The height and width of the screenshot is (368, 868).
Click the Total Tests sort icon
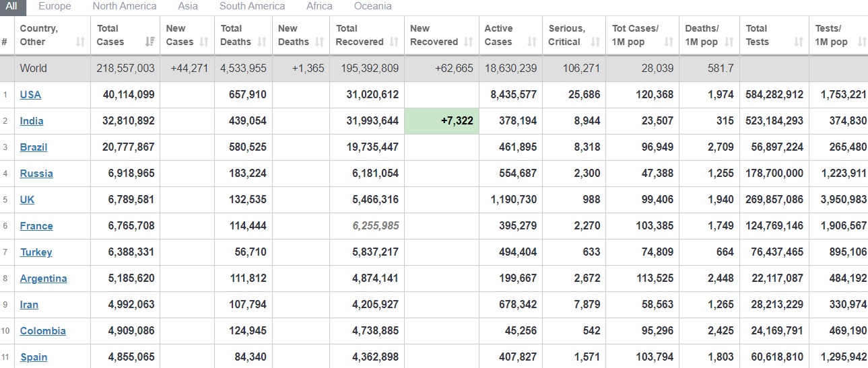[799, 42]
